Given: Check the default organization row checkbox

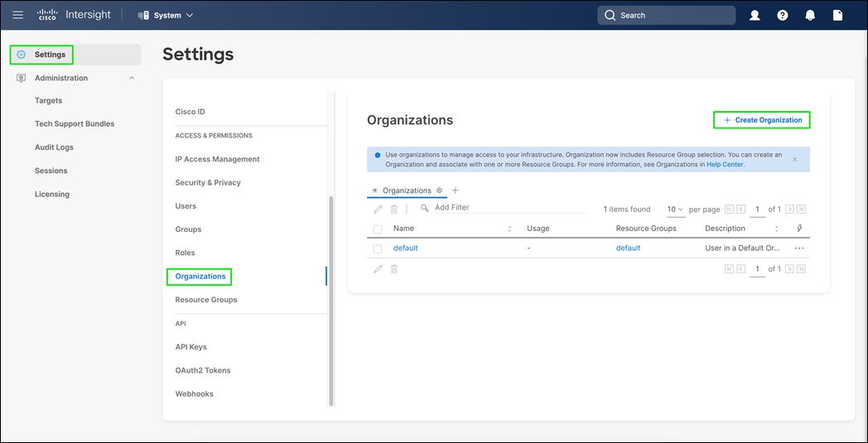Looking at the screenshot, I should click(378, 248).
